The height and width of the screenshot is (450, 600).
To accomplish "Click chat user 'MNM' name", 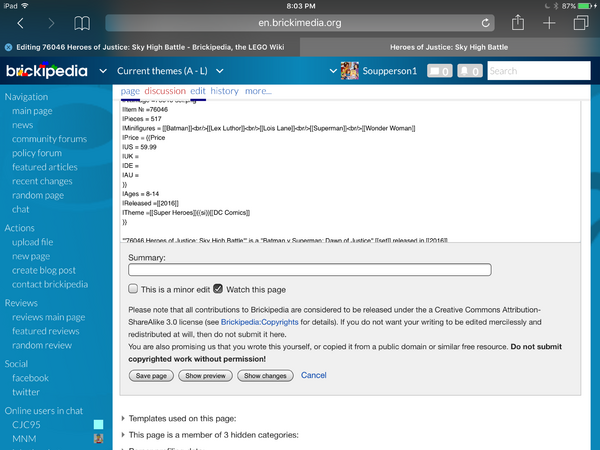I will click(24, 439).
